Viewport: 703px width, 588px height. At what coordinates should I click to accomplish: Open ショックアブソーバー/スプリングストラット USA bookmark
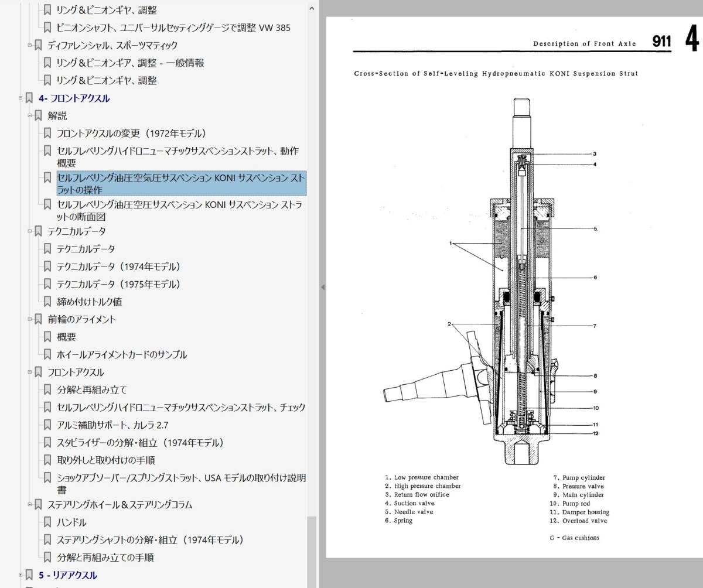(x=181, y=484)
